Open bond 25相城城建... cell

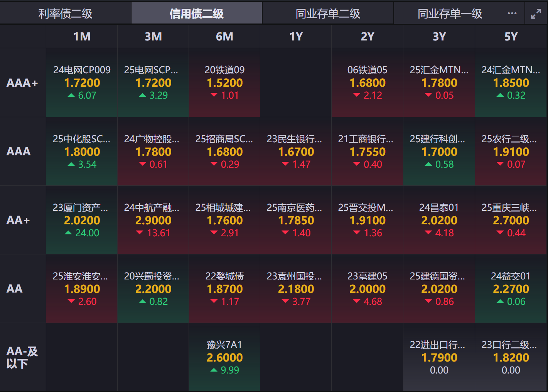pos(224,220)
